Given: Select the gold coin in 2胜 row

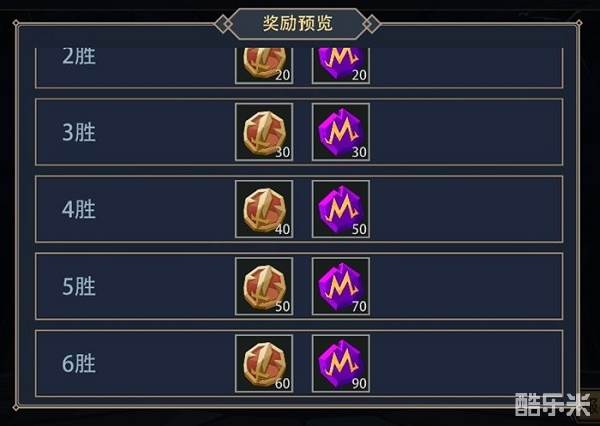Looking at the screenshot, I should [x=264, y=66].
